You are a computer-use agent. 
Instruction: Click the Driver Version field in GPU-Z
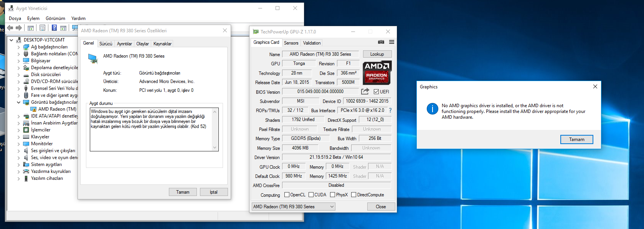pos(336,157)
